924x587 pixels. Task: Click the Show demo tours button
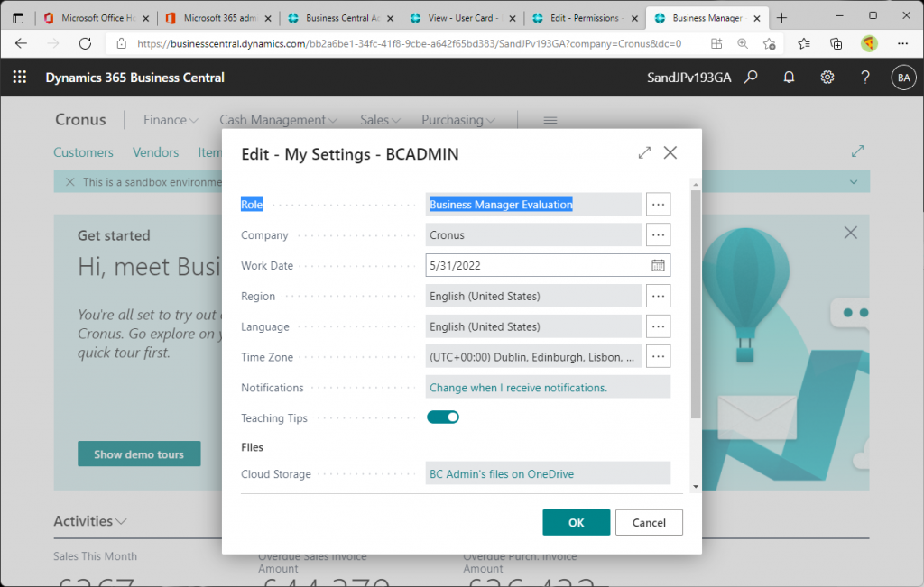point(139,454)
